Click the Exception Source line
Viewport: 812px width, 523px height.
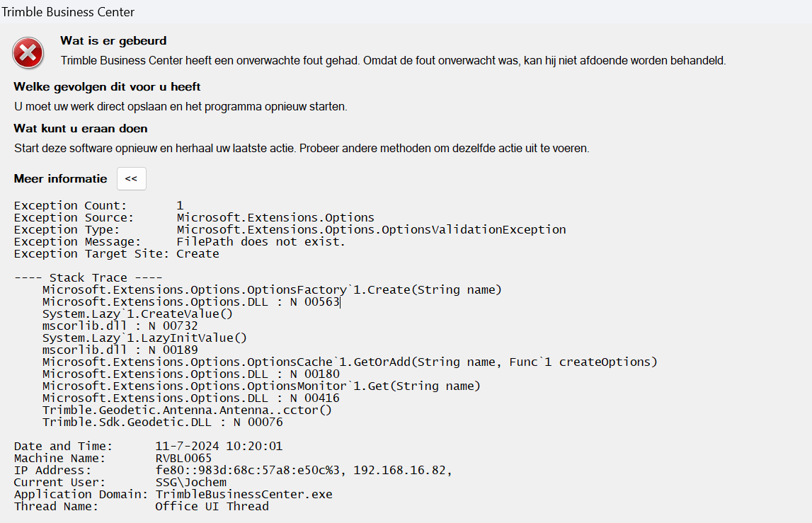[194, 218]
